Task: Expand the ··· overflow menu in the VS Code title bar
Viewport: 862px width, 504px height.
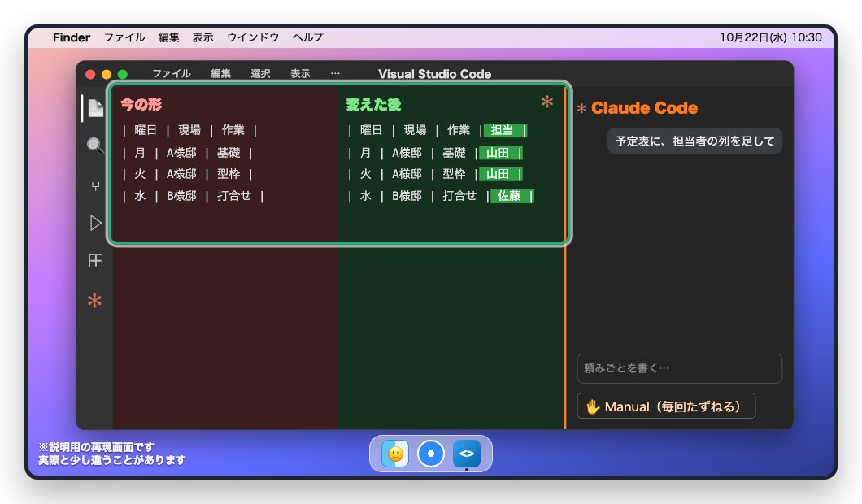Action: point(335,73)
